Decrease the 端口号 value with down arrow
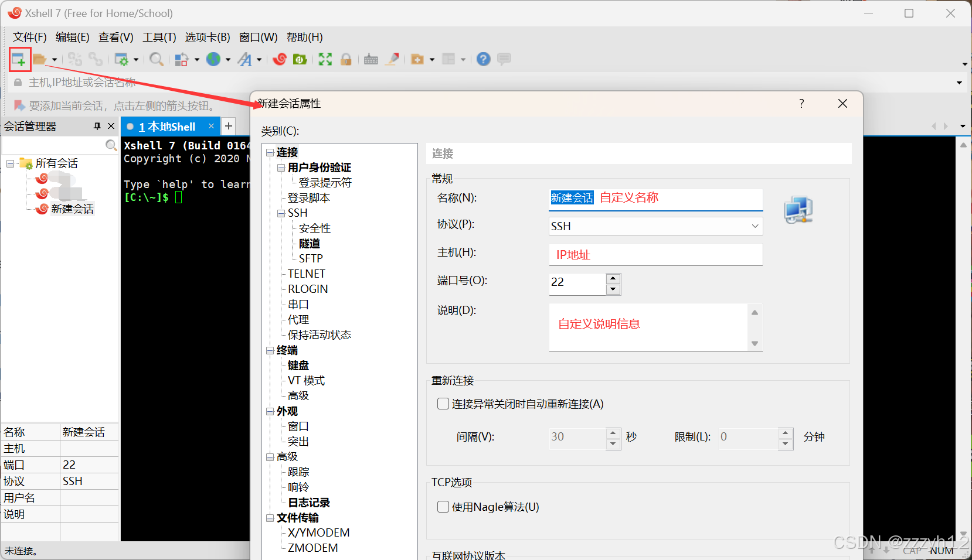Viewport: 972px width, 560px height. (613, 289)
